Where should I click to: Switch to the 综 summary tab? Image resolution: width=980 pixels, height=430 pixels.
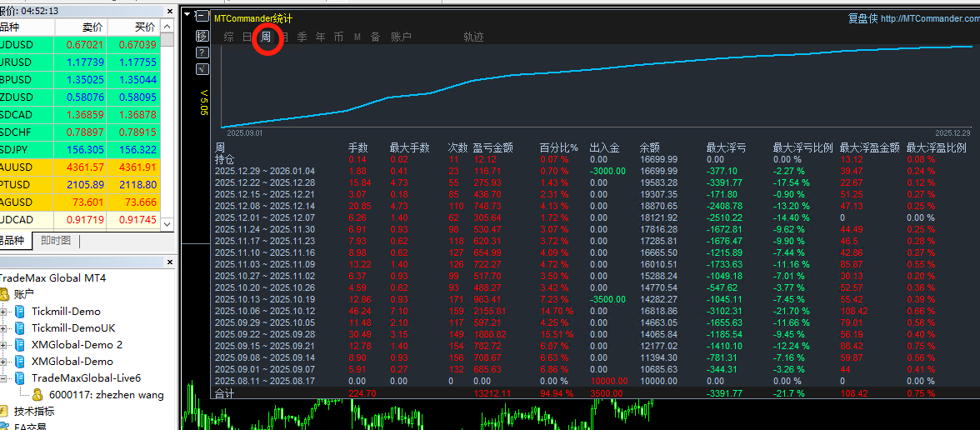coord(228,37)
